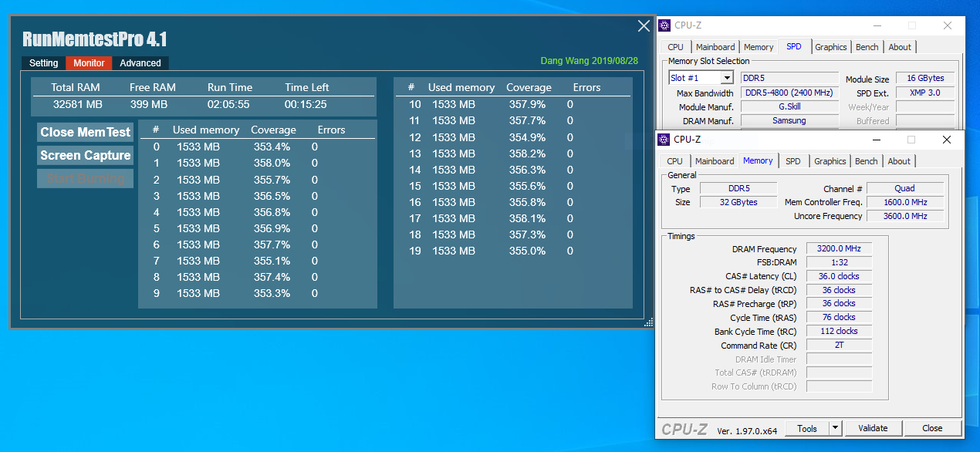Image resolution: width=980 pixels, height=452 pixels.
Task: Click the Close MemTest button
Action: coord(86,132)
